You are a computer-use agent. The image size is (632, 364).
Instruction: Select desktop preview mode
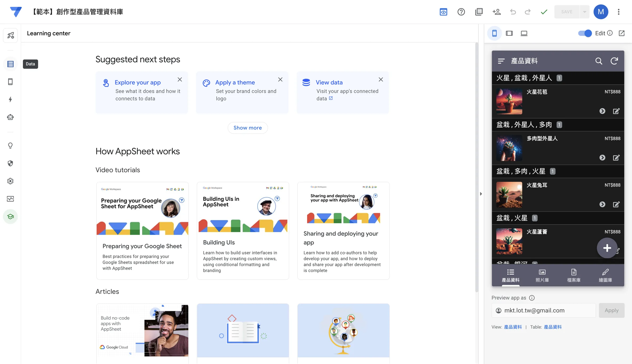524,33
